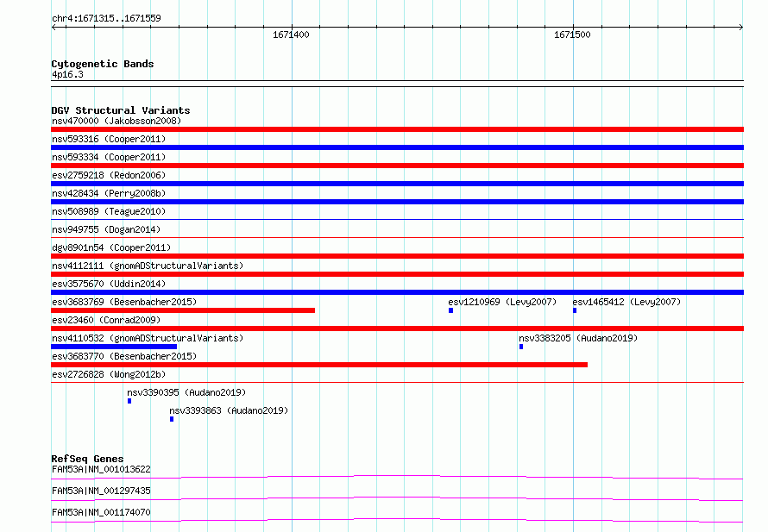This screenshot has width=768, height=532.
Task: Click blue marker under nsv3383205 (Audano2019)
Action: 521,347
